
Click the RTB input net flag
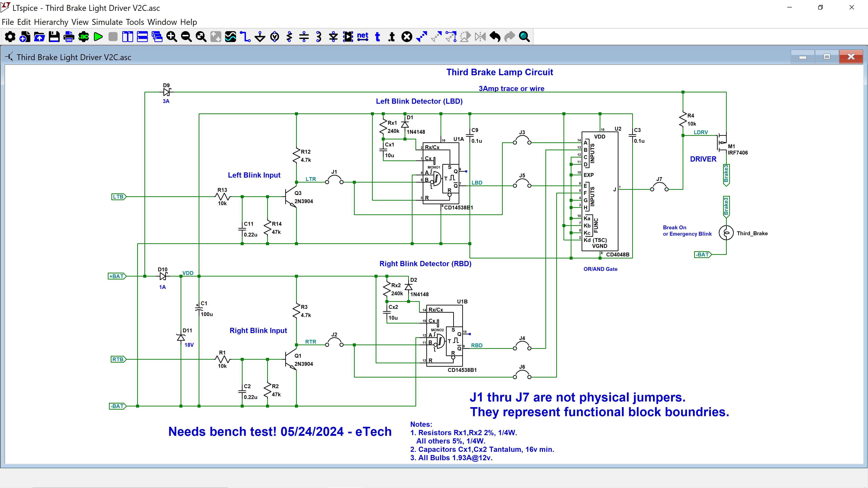tap(119, 359)
